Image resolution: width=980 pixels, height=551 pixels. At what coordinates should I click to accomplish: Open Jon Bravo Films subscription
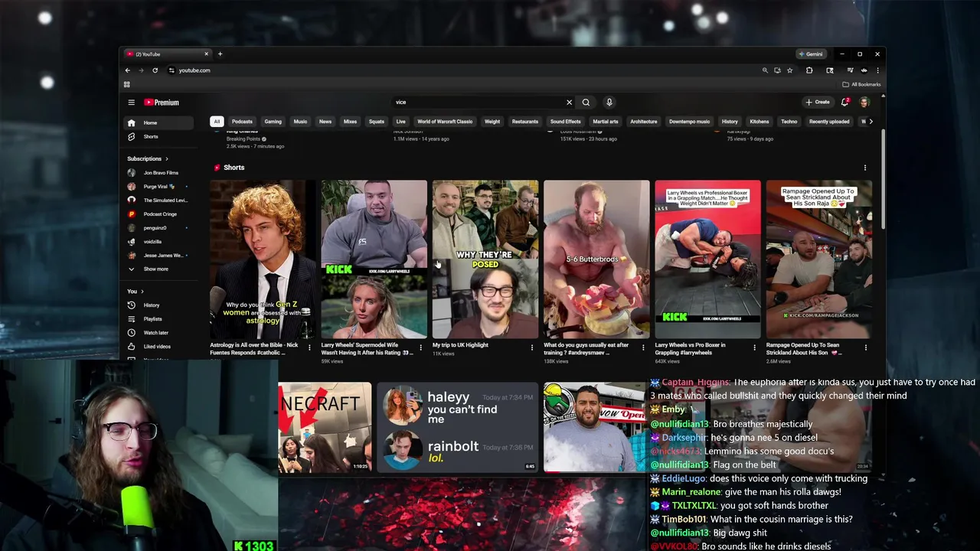[159, 173]
